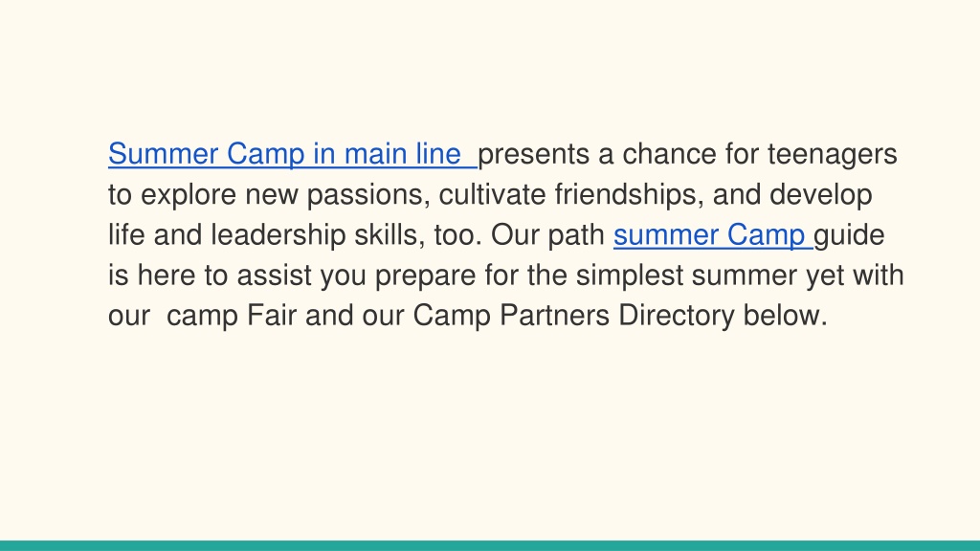Click on the word "cultivate"
Viewport: 980px width, 551px height.
[493, 195]
